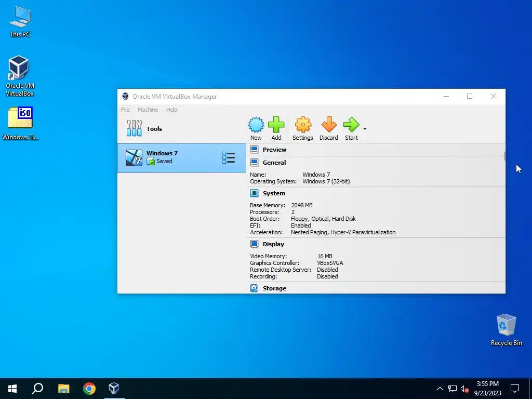Select the Windows 7 virtual machine
Viewport: 532px width, 399px height.
pyautogui.click(x=181, y=158)
